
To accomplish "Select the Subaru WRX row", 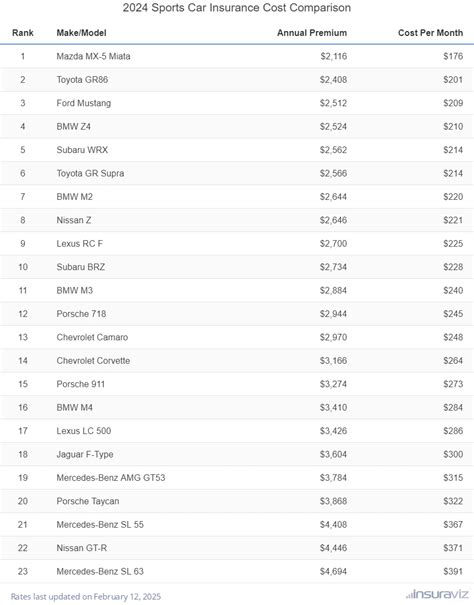I will click(x=237, y=150).
